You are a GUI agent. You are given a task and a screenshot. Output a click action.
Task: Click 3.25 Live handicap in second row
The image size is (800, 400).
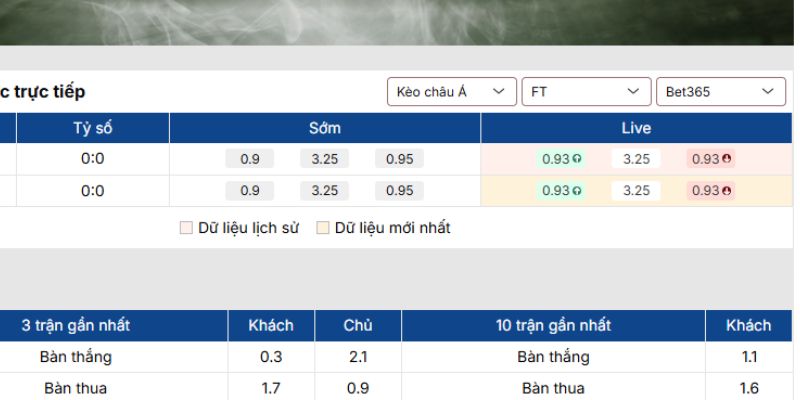pyautogui.click(x=636, y=191)
